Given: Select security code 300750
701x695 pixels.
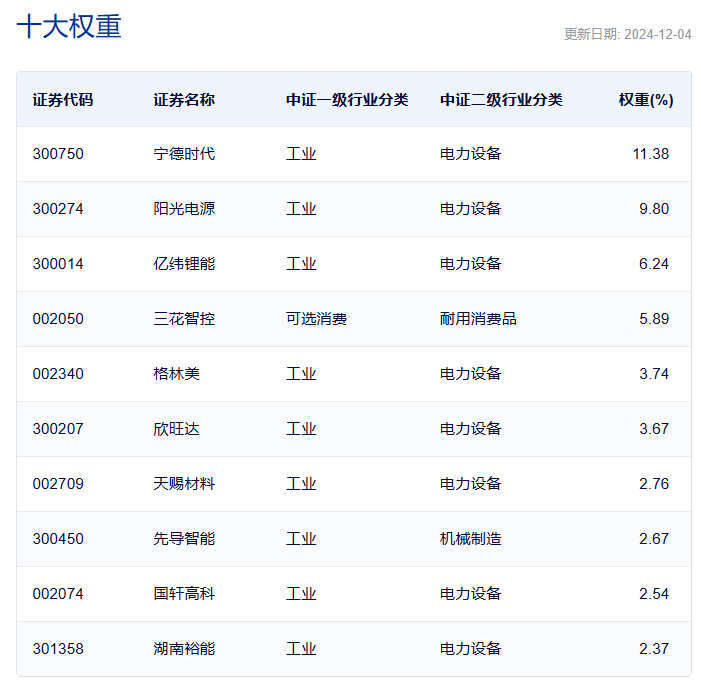Looking at the screenshot, I should coord(58,154).
